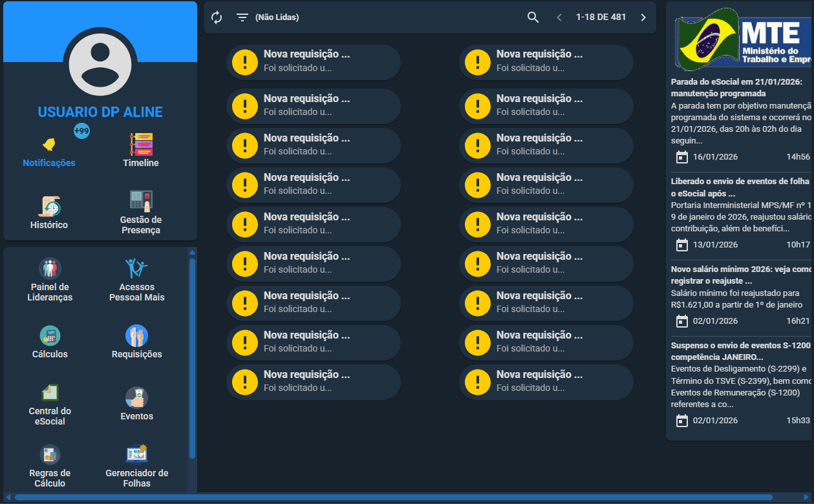The image size is (814, 504).
Task: Refresh the notifications list
Action: point(217,17)
